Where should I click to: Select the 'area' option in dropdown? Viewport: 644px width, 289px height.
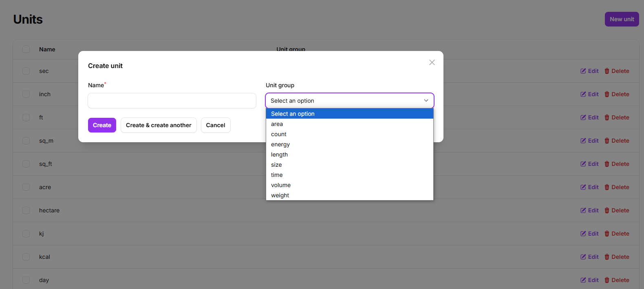(x=277, y=124)
